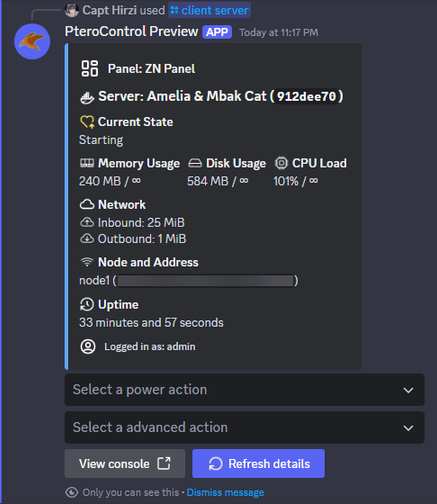Click the PteroControl bot avatar

32,41
